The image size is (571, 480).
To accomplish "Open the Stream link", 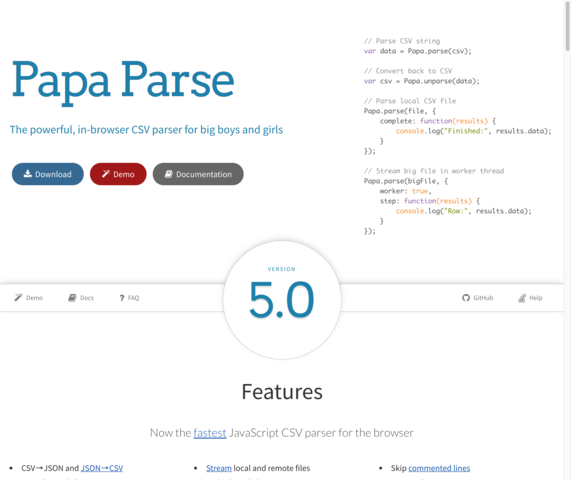I will pos(219,468).
